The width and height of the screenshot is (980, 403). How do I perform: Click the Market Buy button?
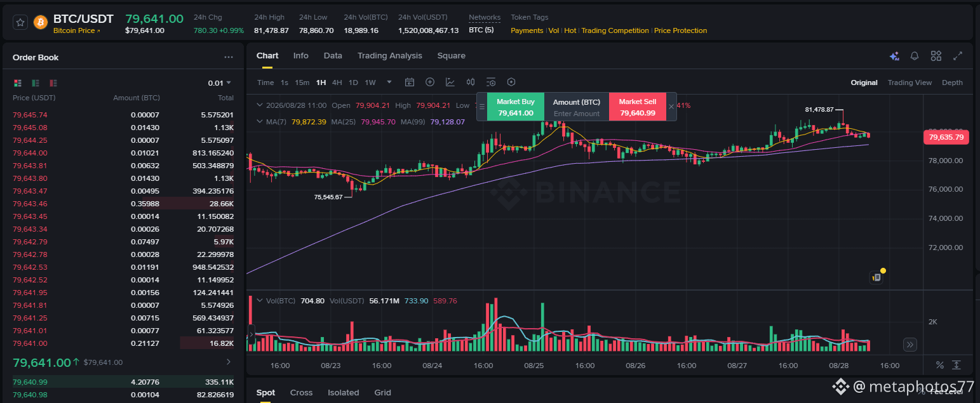coord(516,107)
